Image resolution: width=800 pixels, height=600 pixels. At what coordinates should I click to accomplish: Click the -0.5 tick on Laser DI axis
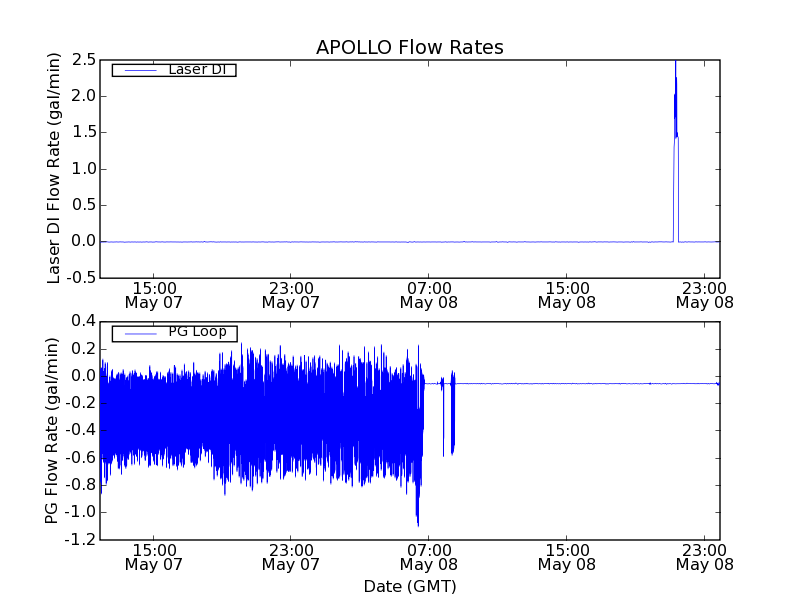[x=81, y=278]
